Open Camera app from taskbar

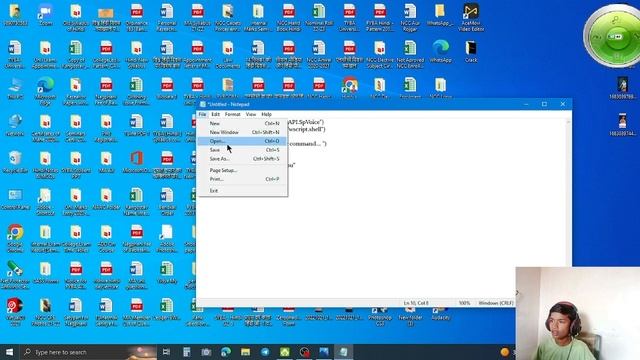(206, 352)
